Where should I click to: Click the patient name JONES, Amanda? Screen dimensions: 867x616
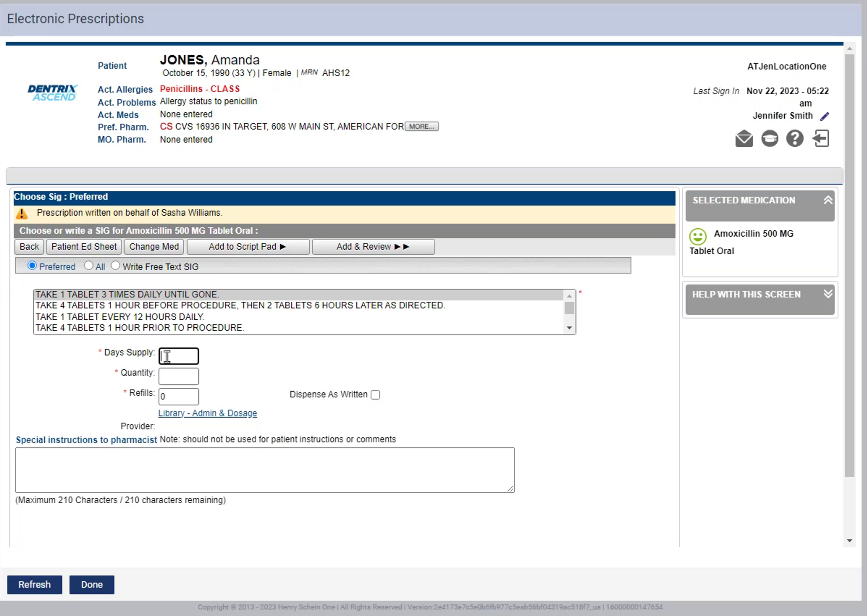pyautogui.click(x=210, y=60)
